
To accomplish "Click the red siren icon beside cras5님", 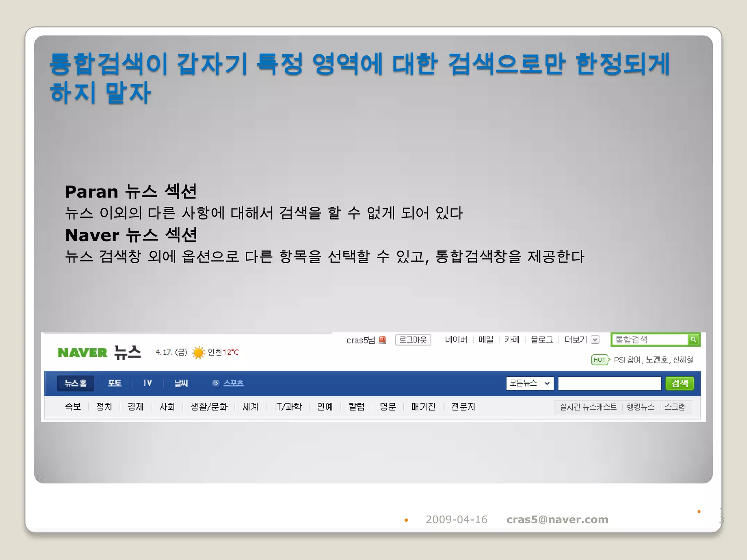I will tap(382, 340).
